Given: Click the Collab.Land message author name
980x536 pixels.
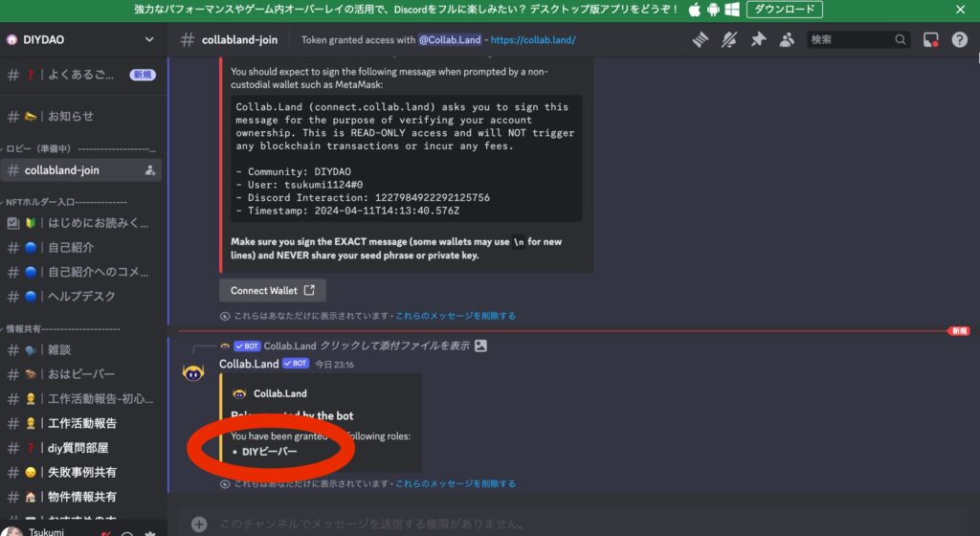Looking at the screenshot, I should 249,364.
